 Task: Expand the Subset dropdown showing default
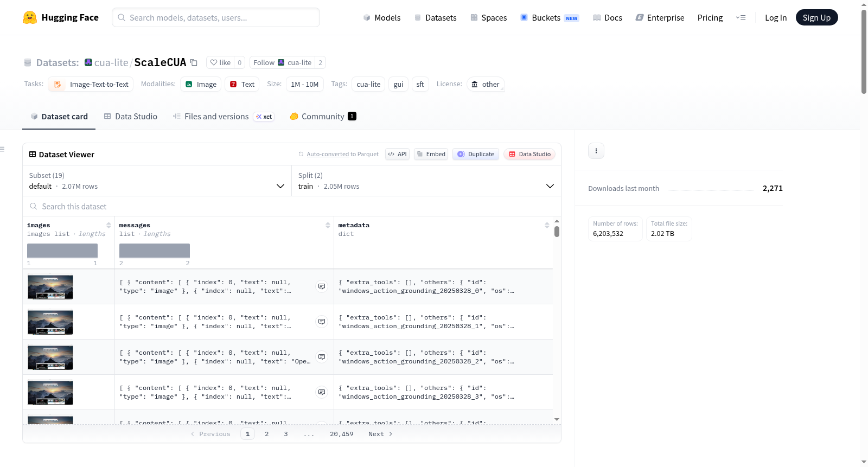[x=157, y=181]
